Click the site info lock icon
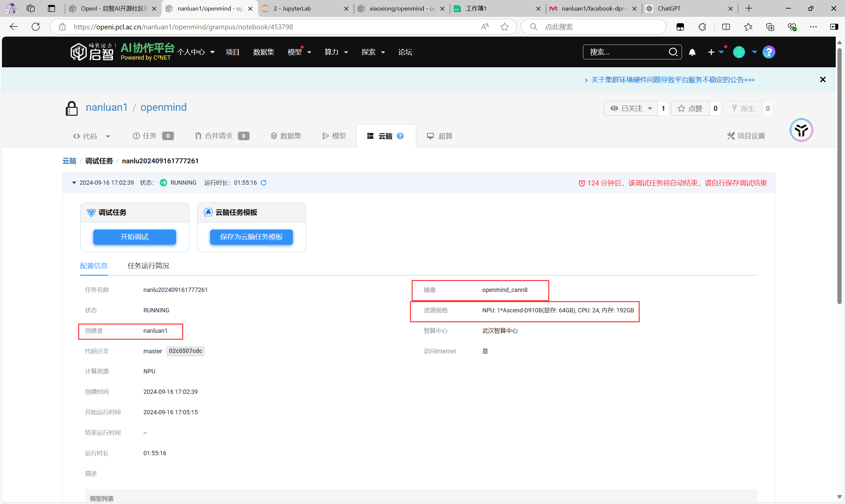This screenshot has width=845, height=504. coord(62,27)
